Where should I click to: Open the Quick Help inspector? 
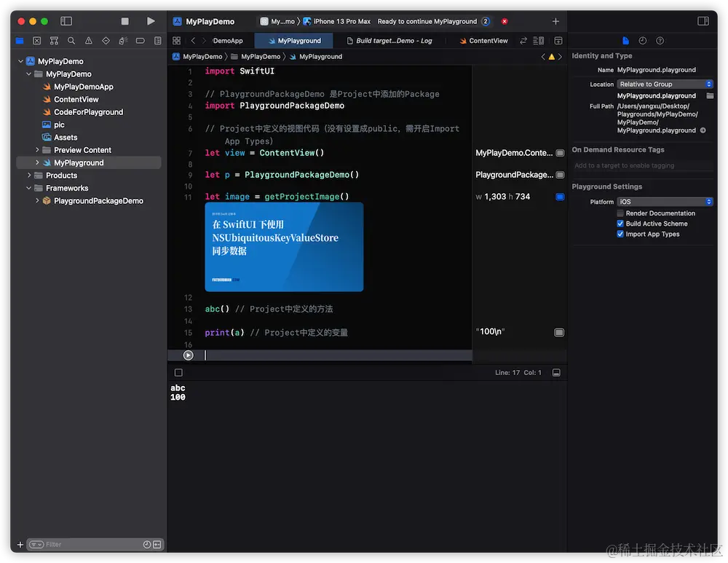coord(660,41)
